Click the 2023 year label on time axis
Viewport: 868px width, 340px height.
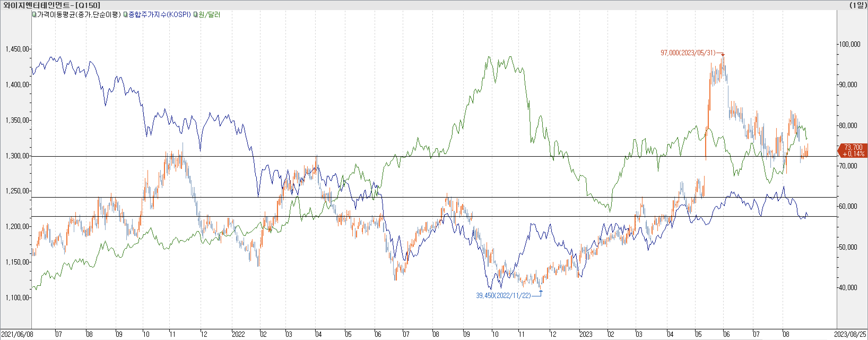point(586,334)
